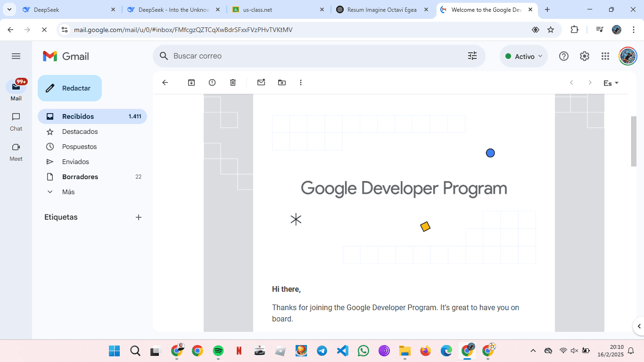
Task: Open WhatsApp from the taskbar
Action: point(363,351)
